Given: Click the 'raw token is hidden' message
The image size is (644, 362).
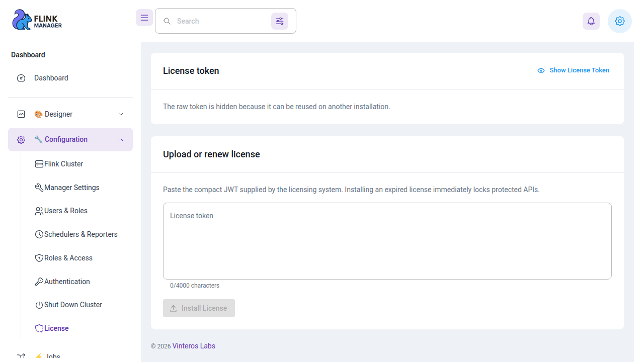Looking at the screenshot, I should [276, 107].
